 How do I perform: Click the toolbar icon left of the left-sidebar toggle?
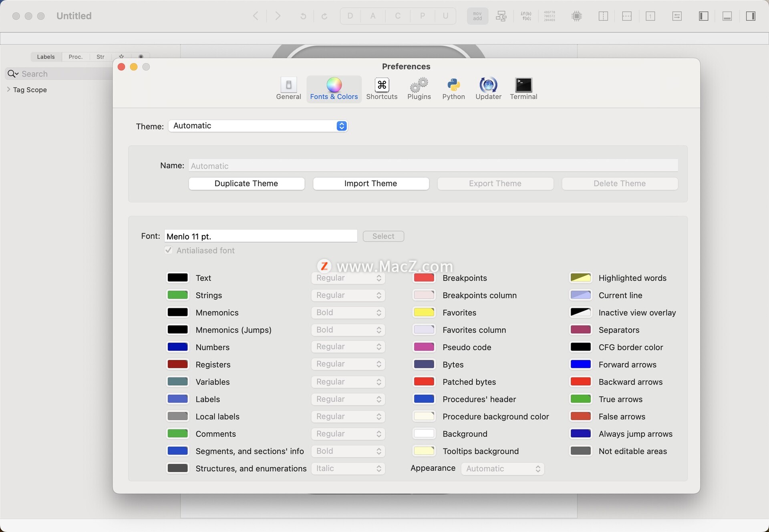677,16
